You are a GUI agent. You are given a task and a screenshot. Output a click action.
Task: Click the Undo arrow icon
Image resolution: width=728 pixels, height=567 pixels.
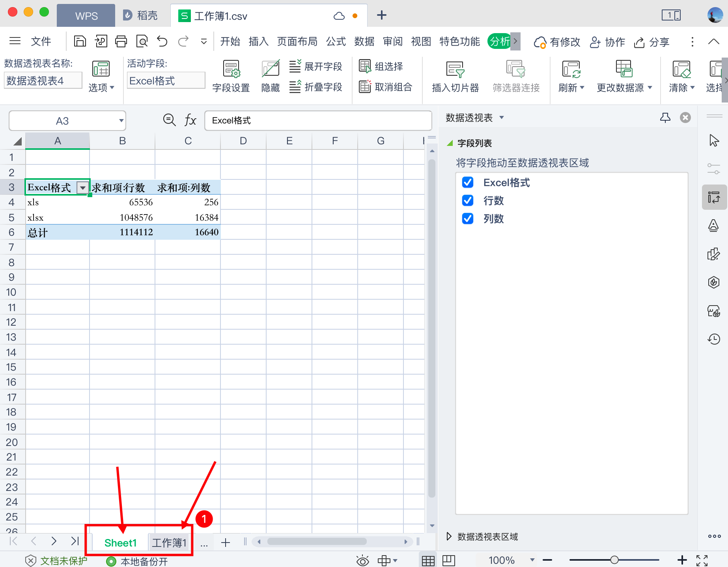click(162, 41)
